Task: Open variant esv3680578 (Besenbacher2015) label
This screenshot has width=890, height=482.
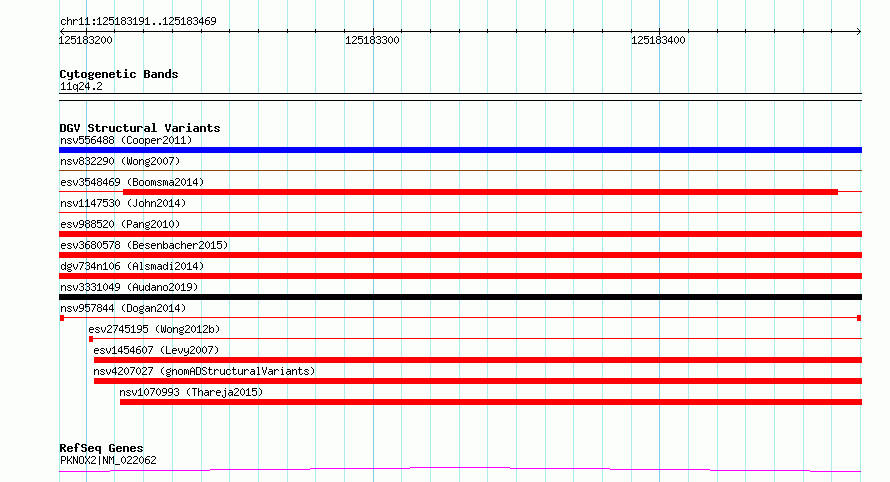Action: click(x=144, y=245)
